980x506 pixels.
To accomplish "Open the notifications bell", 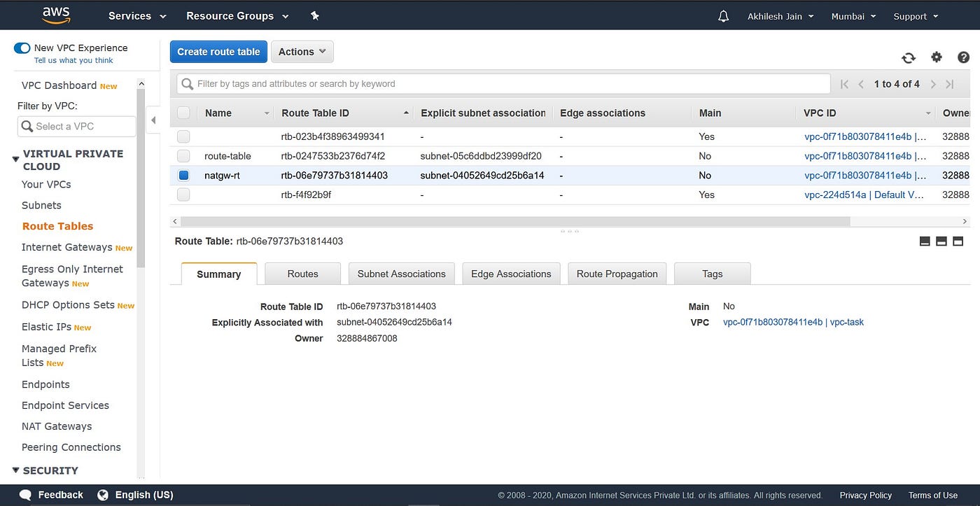I will (x=724, y=16).
